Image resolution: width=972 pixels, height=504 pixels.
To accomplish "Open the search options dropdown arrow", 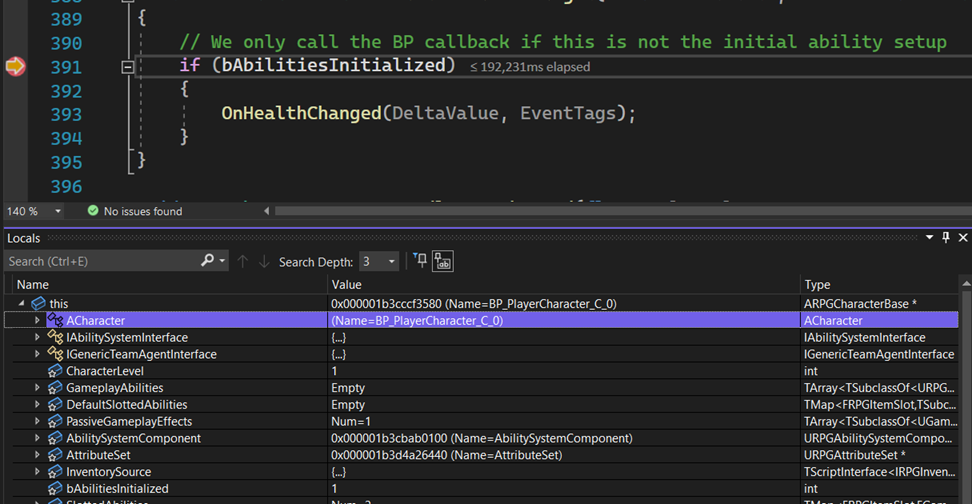I will click(222, 261).
